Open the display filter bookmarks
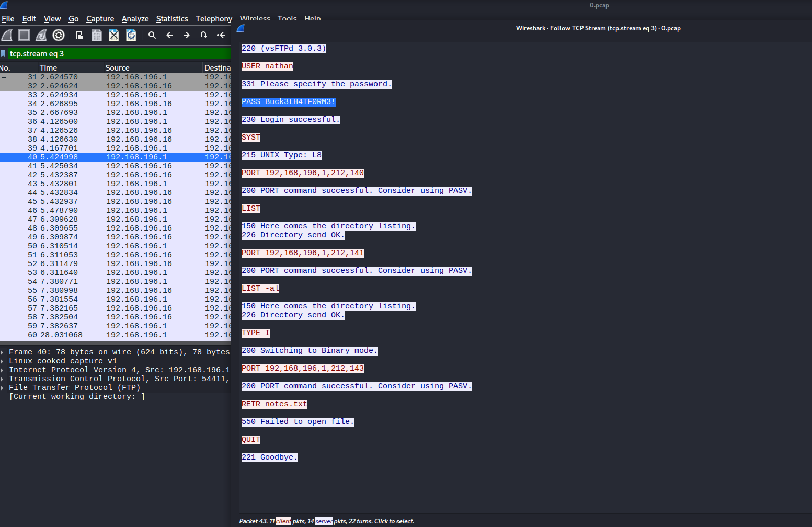This screenshot has width=812, height=527. coord(4,53)
